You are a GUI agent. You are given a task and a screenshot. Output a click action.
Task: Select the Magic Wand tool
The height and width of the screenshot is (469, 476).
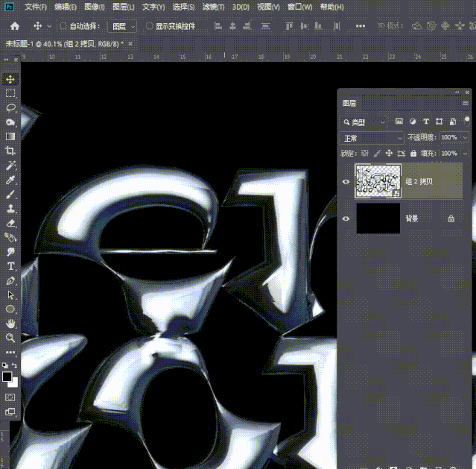[10, 166]
